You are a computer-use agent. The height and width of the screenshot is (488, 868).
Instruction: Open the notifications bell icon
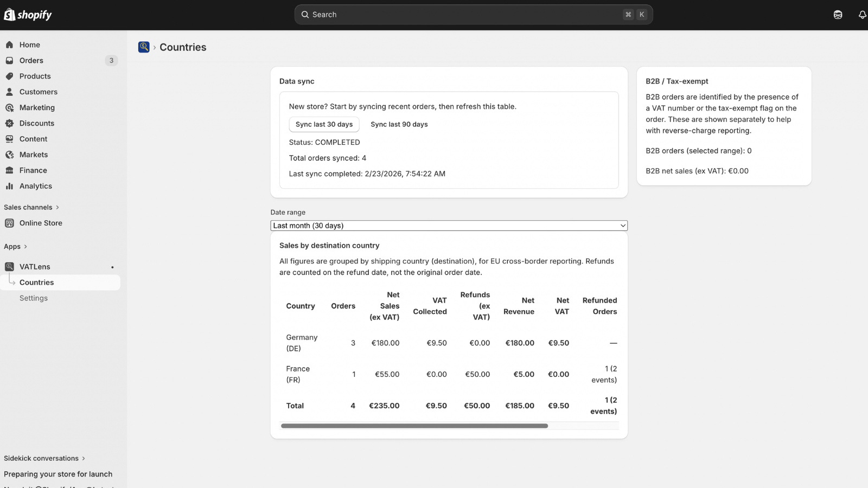pyautogui.click(x=862, y=15)
